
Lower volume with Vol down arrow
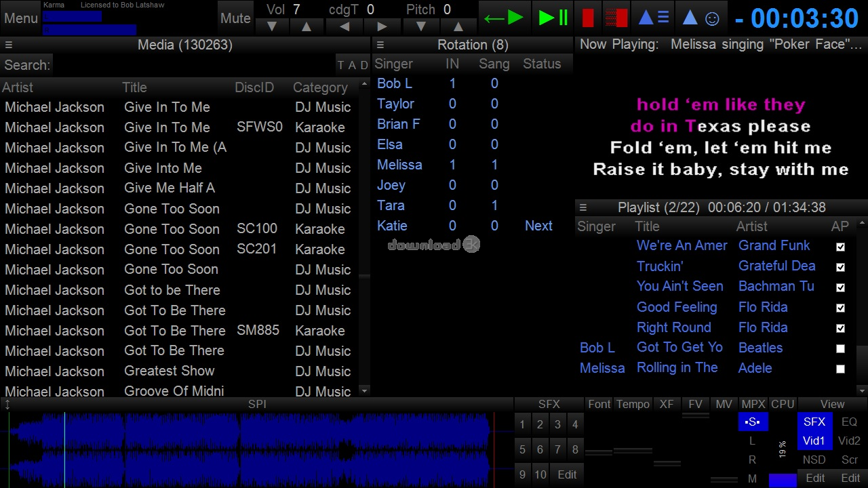(x=272, y=27)
